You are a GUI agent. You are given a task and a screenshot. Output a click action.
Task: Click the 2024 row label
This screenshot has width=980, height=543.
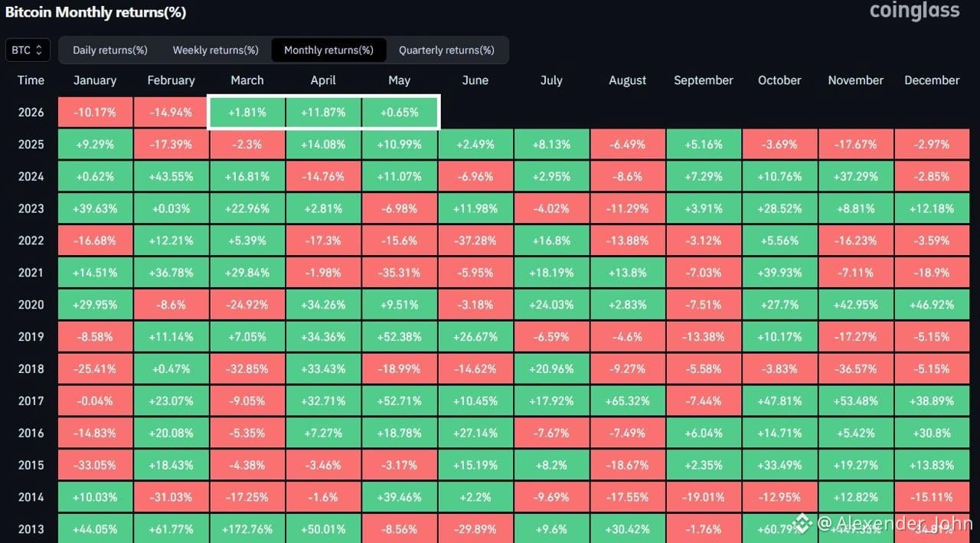tap(31, 177)
